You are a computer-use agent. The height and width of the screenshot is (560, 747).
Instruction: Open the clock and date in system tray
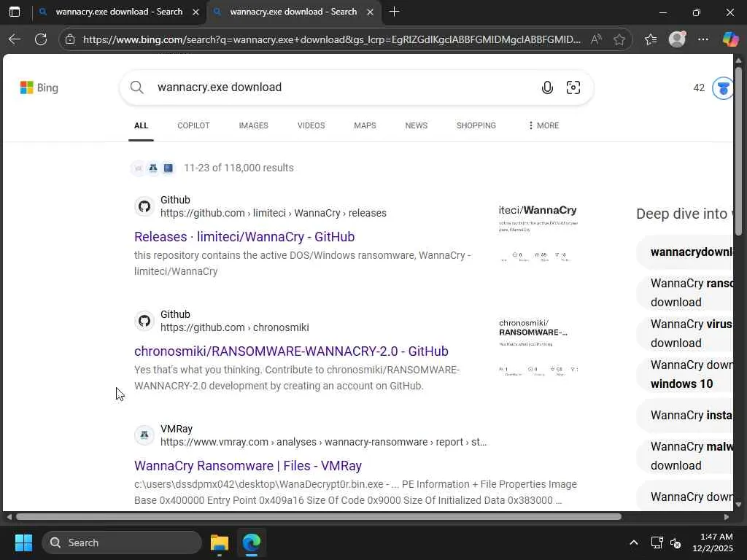pos(712,542)
